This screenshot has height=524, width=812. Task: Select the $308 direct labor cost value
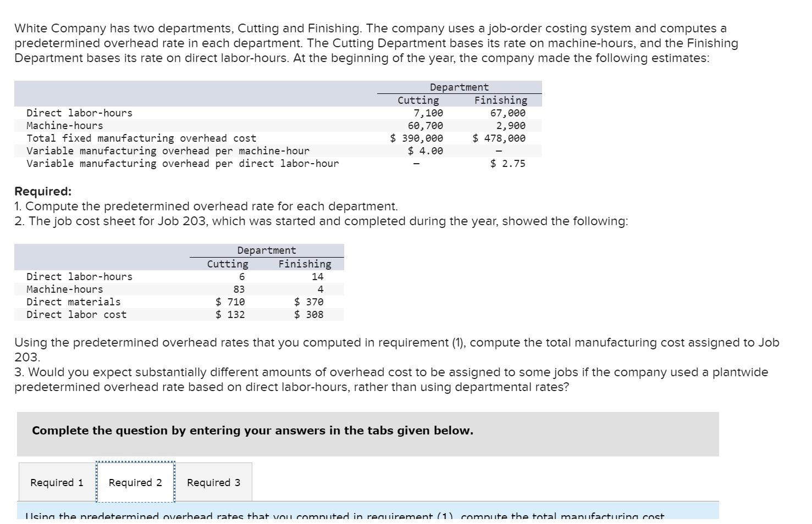tap(308, 314)
